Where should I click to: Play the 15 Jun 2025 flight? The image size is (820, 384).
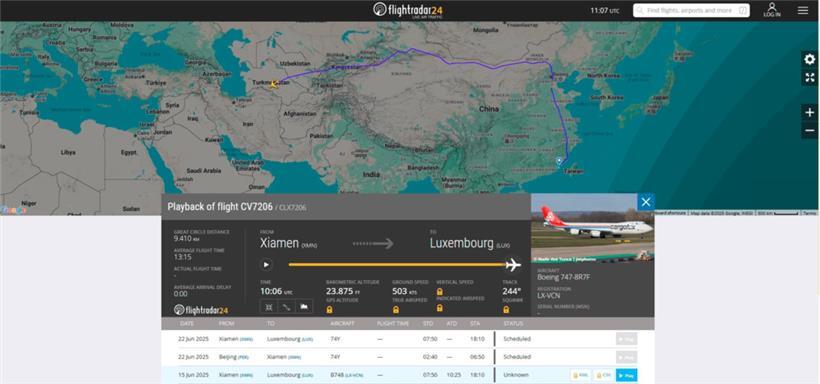626,375
